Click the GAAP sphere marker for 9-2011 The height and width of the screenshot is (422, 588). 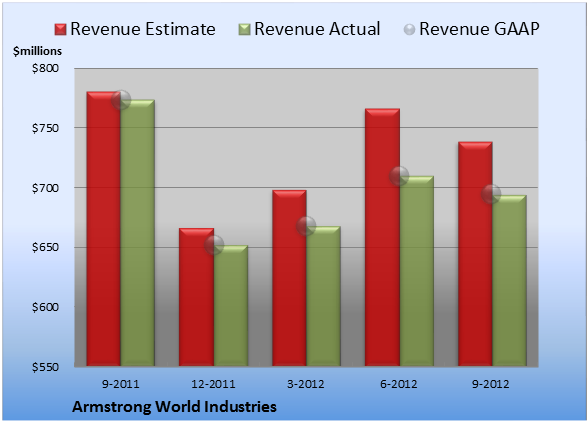point(121,100)
